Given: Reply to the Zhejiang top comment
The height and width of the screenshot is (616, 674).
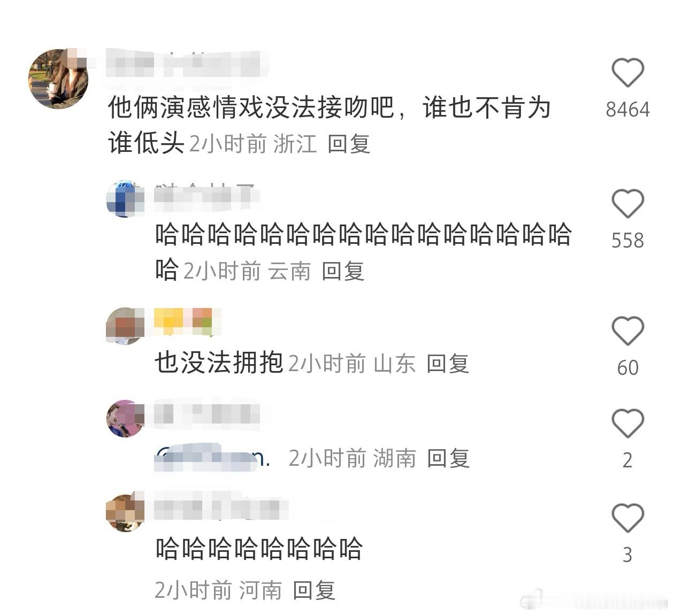Looking at the screenshot, I should [349, 144].
